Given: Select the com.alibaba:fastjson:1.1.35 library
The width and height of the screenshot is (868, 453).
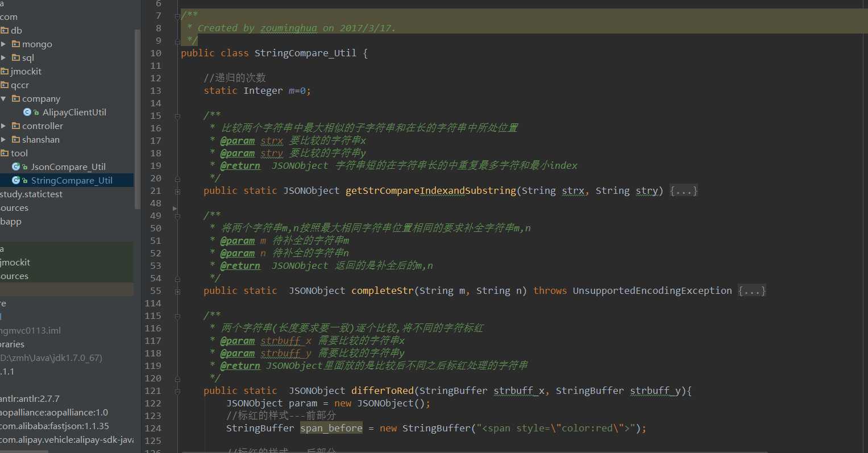Looking at the screenshot, I should pyautogui.click(x=55, y=426).
